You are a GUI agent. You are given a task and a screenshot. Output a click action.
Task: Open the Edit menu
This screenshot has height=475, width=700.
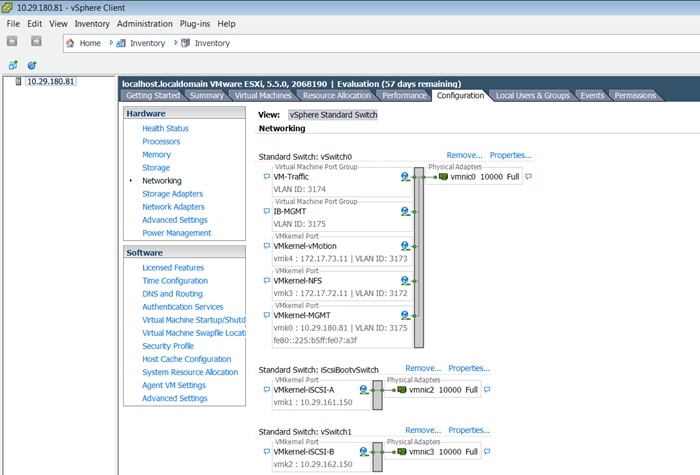pos(34,24)
